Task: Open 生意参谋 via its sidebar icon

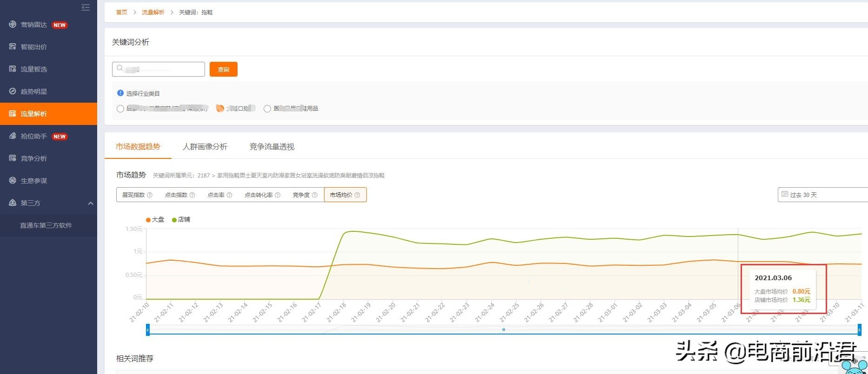Action: click(x=13, y=180)
